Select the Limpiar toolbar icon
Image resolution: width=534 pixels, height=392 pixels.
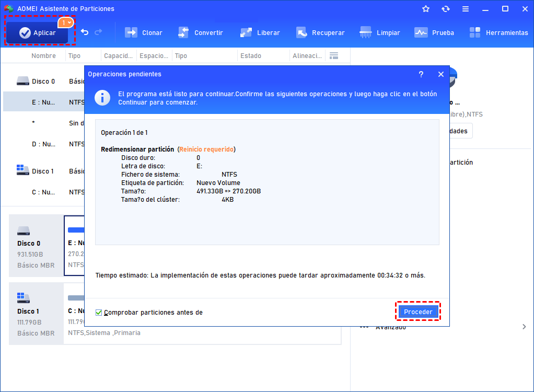click(x=380, y=32)
